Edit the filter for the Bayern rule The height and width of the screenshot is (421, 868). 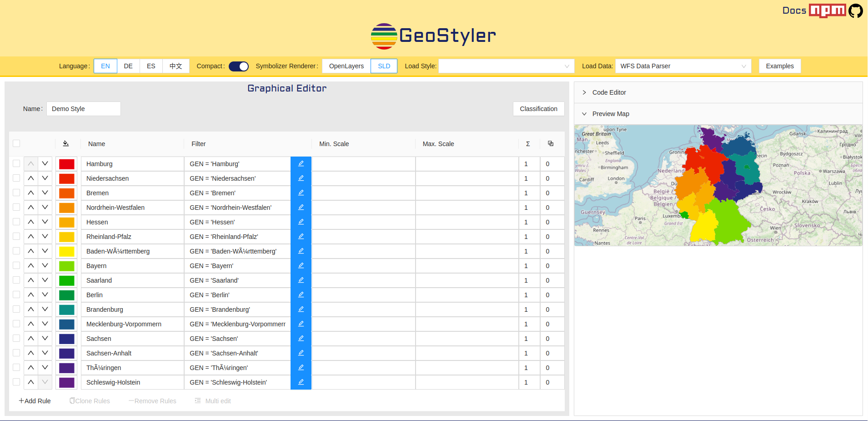tap(301, 266)
